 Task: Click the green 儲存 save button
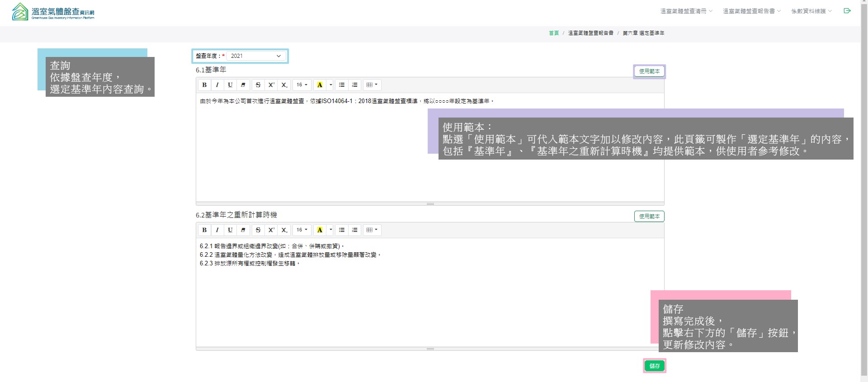pyautogui.click(x=655, y=366)
